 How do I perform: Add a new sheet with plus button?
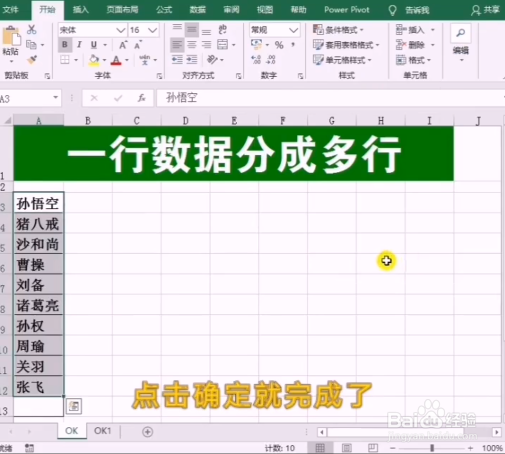[147, 432]
